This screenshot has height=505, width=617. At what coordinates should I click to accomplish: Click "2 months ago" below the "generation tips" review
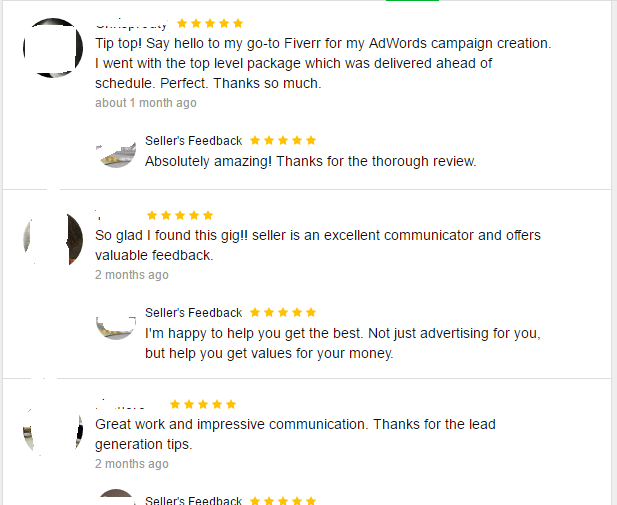click(132, 464)
